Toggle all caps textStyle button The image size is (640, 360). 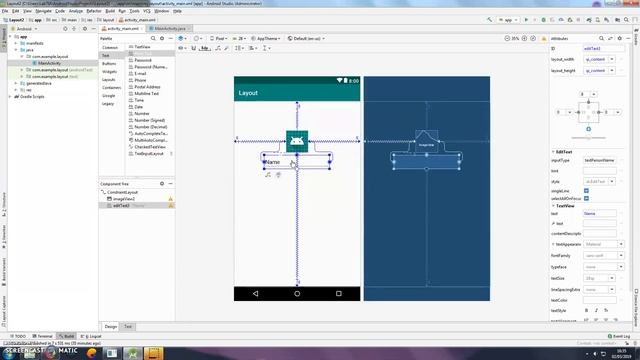click(606, 311)
